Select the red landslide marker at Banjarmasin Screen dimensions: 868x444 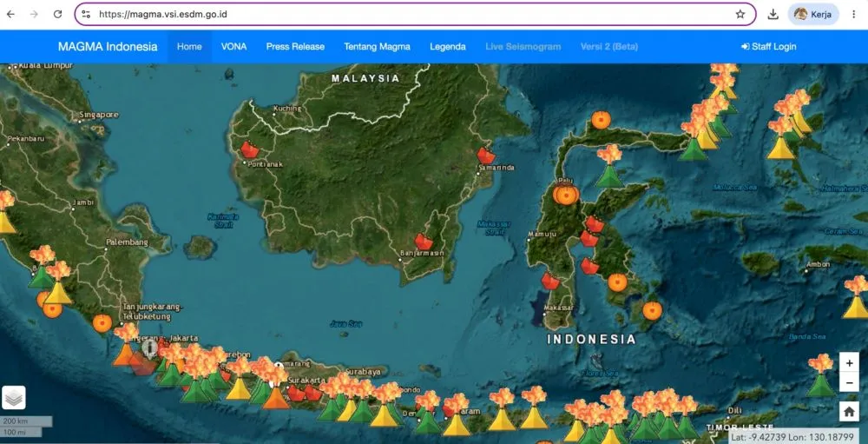[424, 242]
